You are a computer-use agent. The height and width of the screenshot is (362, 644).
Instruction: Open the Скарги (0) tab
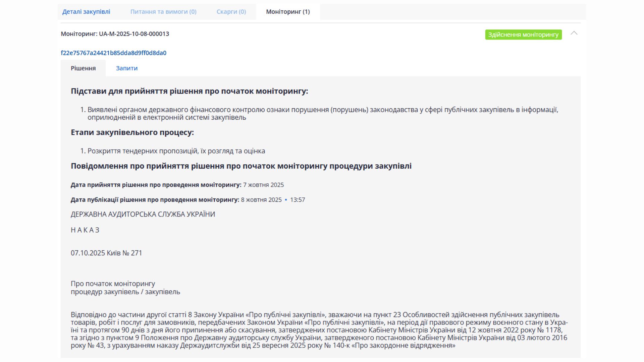click(x=231, y=12)
